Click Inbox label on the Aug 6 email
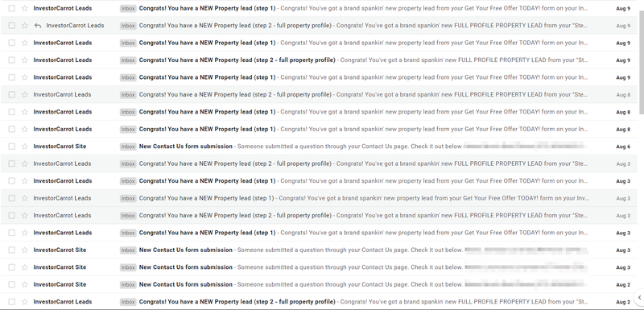644x310 pixels. pyautogui.click(x=128, y=147)
